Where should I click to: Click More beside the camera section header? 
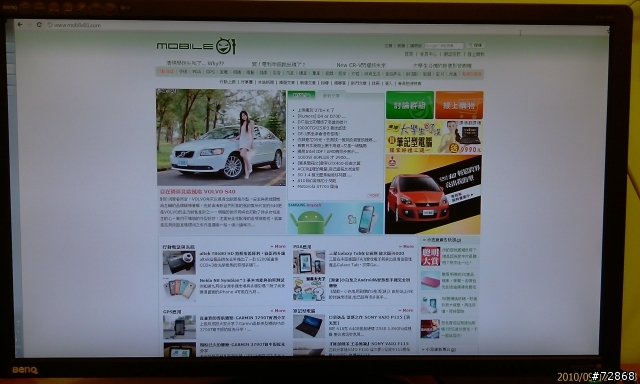coord(278,246)
